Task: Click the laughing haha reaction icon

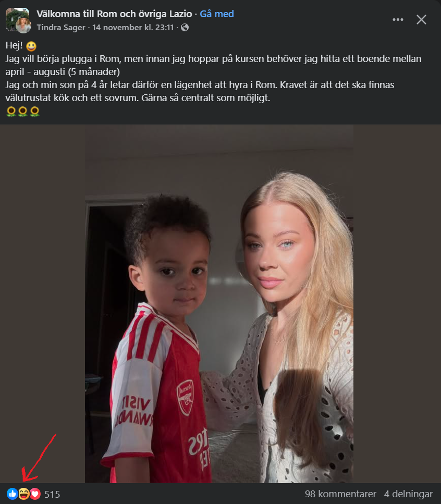Action: (x=24, y=494)
